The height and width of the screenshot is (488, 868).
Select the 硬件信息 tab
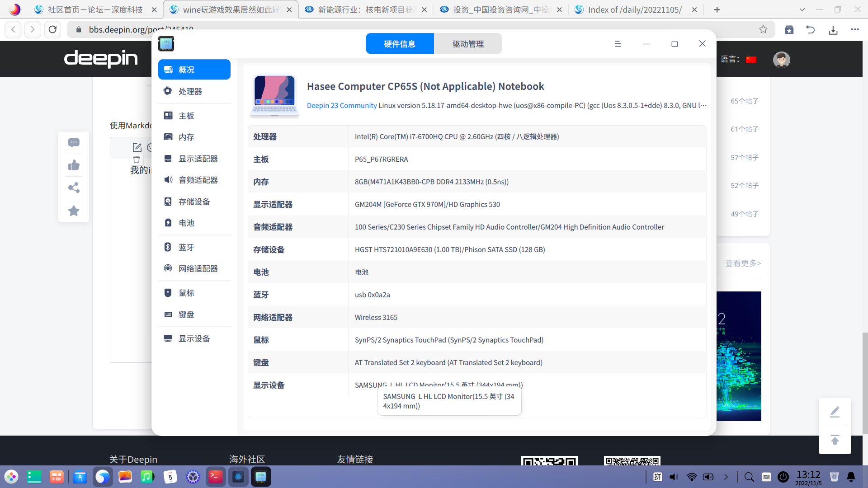pos(400,44)
